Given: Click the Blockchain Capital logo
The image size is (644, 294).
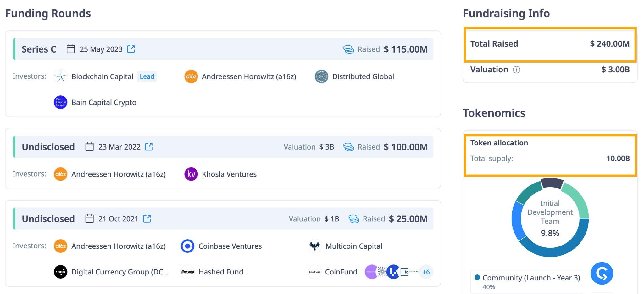Looking at the screenshot, I should pos(60,76).
